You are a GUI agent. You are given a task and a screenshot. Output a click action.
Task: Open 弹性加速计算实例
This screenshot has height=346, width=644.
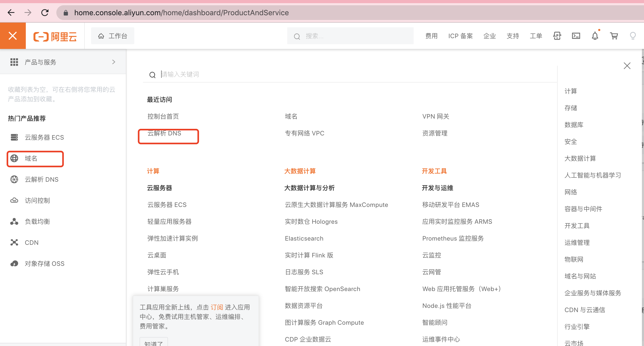pyautogui.click(x=172, y=238)
